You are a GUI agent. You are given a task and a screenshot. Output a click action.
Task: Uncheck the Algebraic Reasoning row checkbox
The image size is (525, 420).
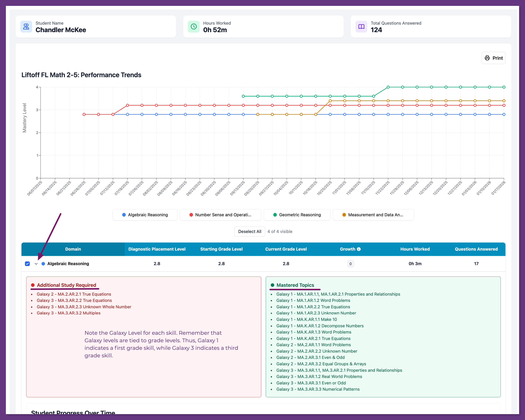point(27,263)
